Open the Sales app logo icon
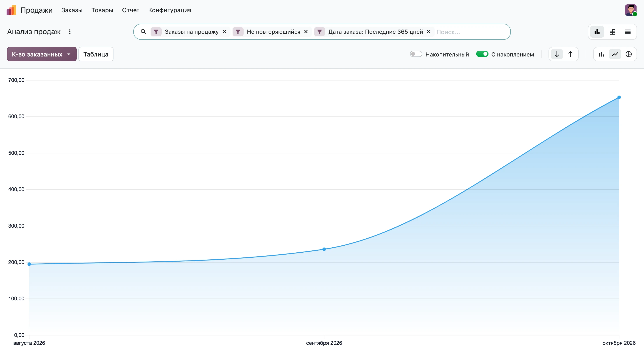644x359 pixels. coord(11,10)
